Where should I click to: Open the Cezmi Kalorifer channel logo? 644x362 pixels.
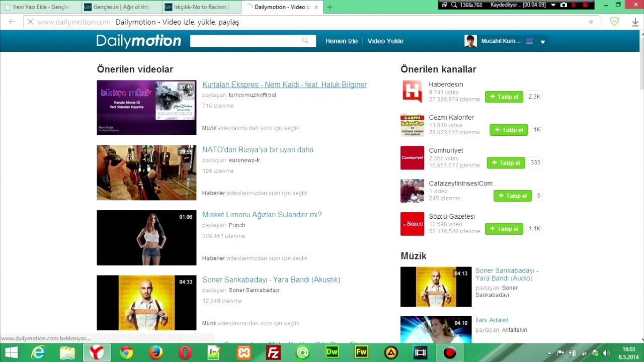coord(412,125)
